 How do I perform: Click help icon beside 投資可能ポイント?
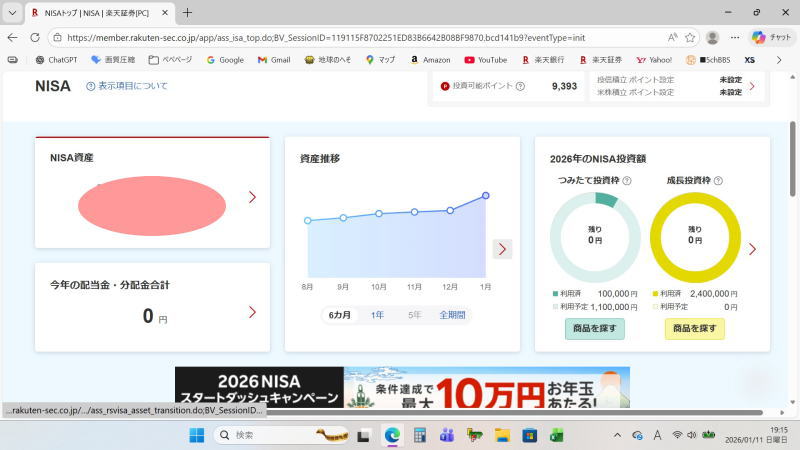coord(520,86)
